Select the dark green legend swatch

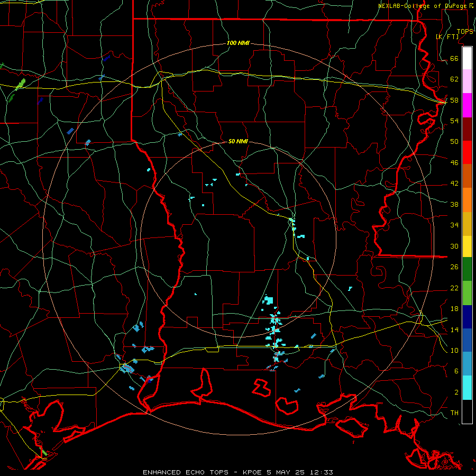coord(467,269)
